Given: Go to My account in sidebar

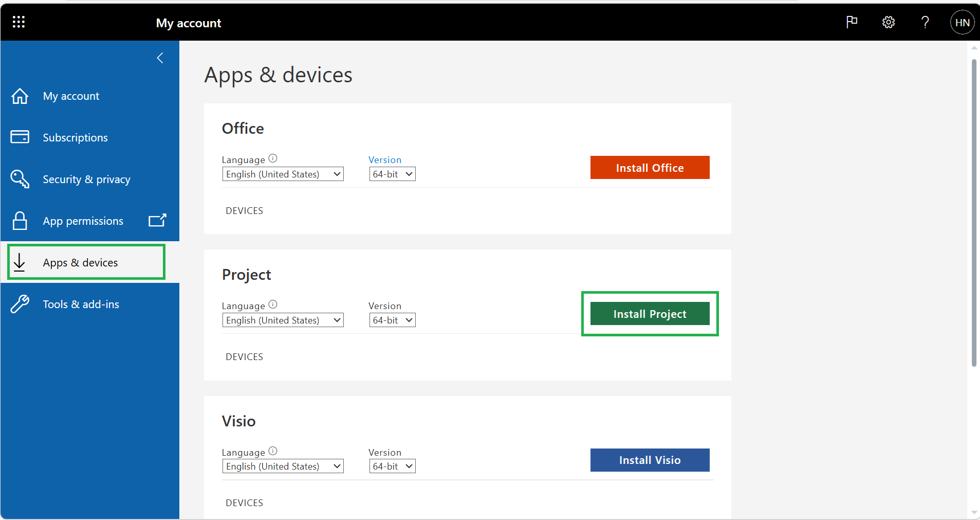Looking at the screenshot, I should click(x=90, y=96).
